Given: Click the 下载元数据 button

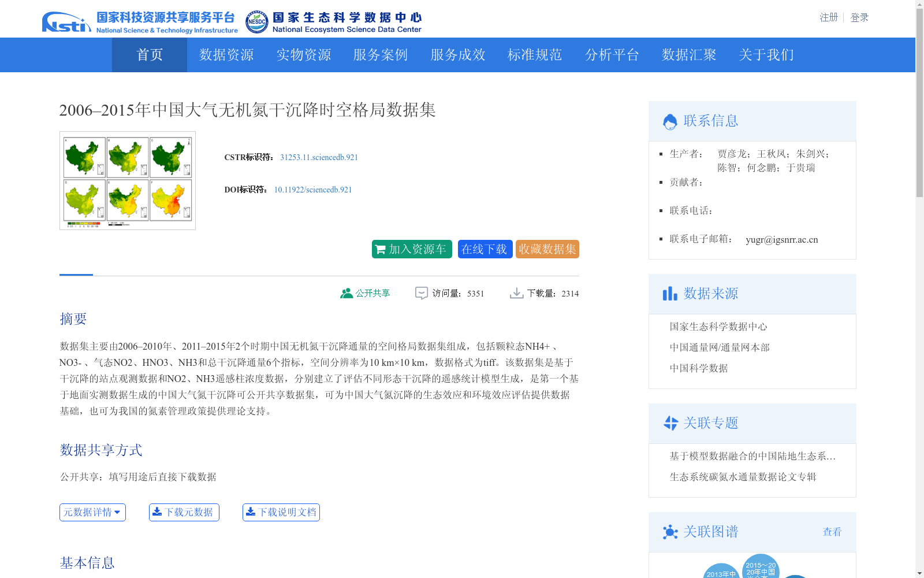Looking at the screenshot, I should (x=184, y=512).
